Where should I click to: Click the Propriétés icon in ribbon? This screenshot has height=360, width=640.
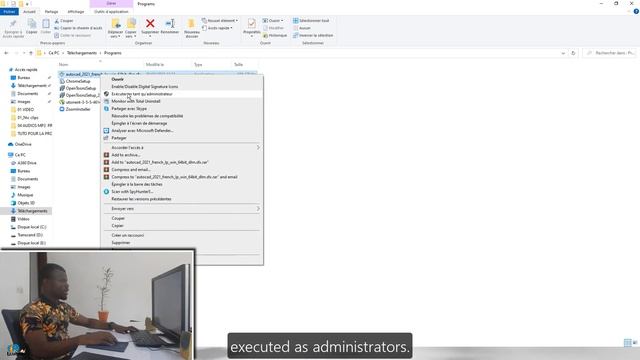coord(251,23)
